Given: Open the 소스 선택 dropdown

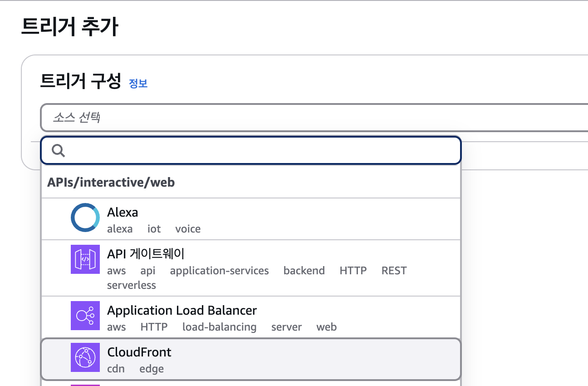Looking at the screenshot, I should (314, 118).
